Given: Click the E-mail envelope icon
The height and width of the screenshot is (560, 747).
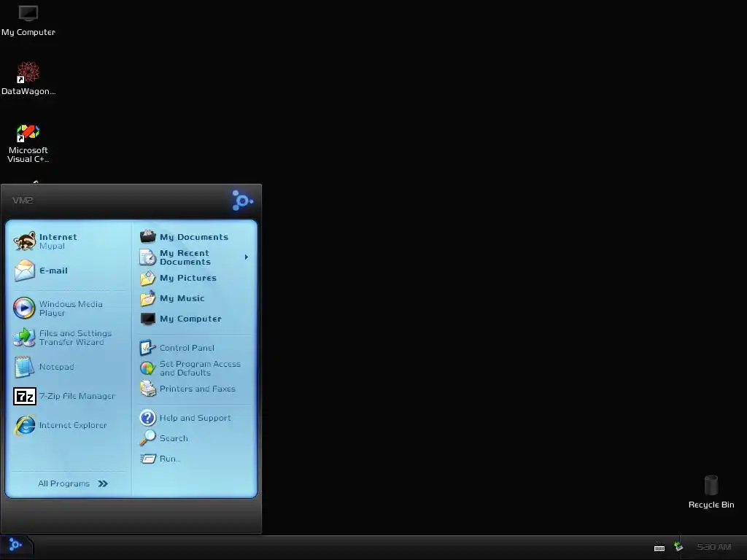Looking at the screenshot, I should click(24, 271).
